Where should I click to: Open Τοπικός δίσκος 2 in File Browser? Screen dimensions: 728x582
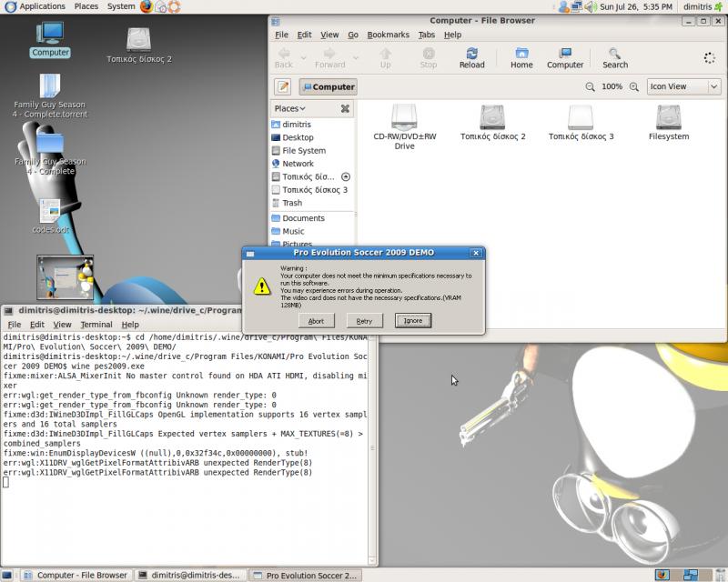[x=492, y=122]
